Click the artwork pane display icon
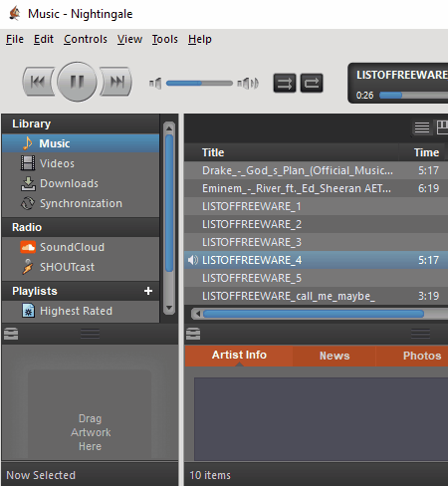Image resolution: width=448 pixels, height=486 pixels. click(x=11, y=334)
